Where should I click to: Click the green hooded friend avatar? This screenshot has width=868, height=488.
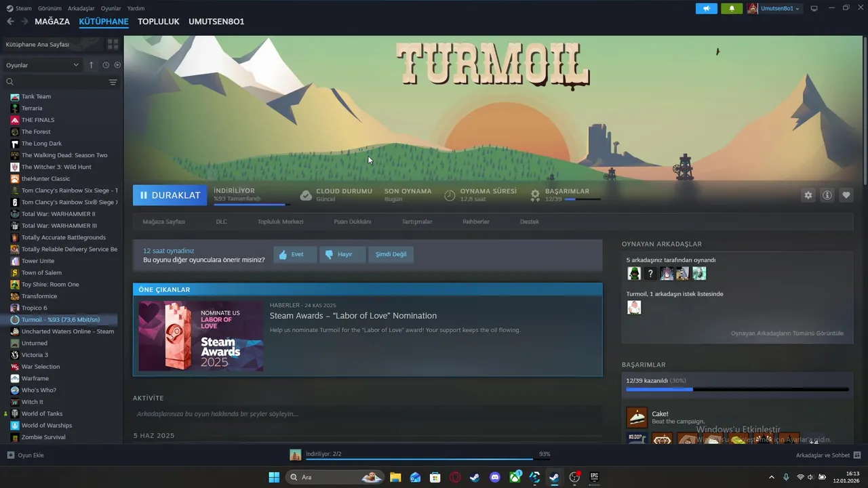(x=634, y=273)
